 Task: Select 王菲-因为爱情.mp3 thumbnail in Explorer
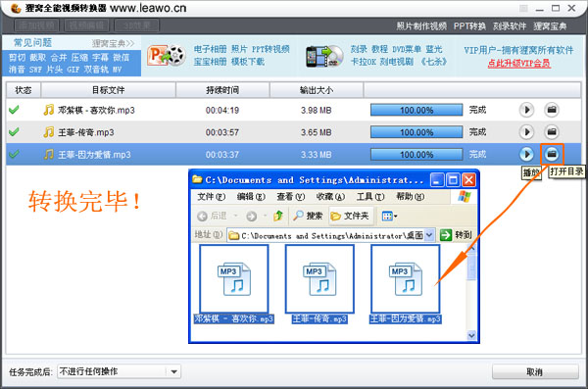pos(405,278)
